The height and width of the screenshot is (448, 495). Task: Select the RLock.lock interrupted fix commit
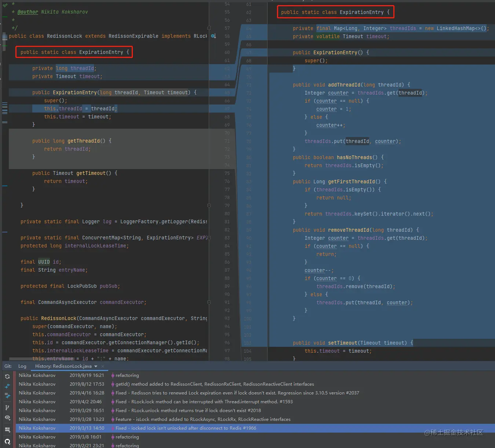pos(255,402)
